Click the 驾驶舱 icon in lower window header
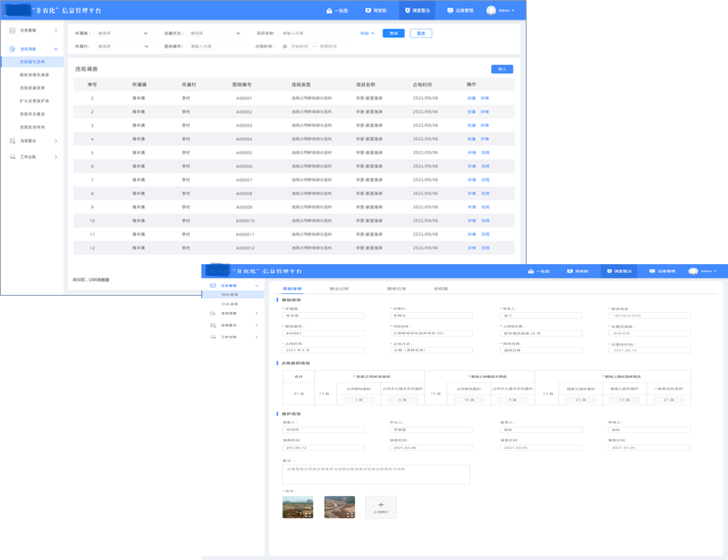The width and height of the screenshot is (728, 560). (570, 271)
